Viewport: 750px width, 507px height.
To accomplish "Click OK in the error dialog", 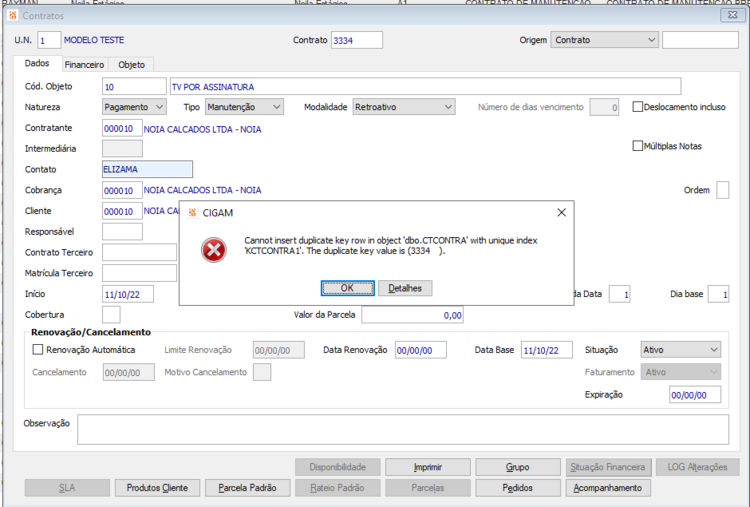I will pyautogui.click(x=347, y=288).
